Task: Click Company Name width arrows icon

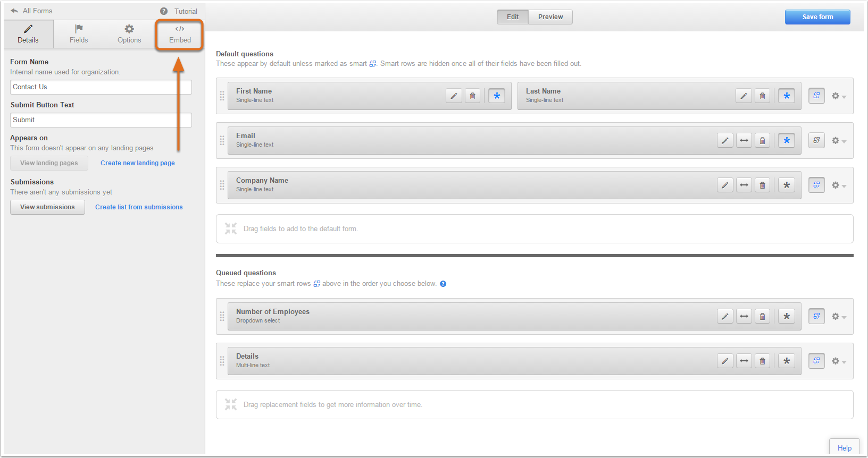Action: [744, 185]
